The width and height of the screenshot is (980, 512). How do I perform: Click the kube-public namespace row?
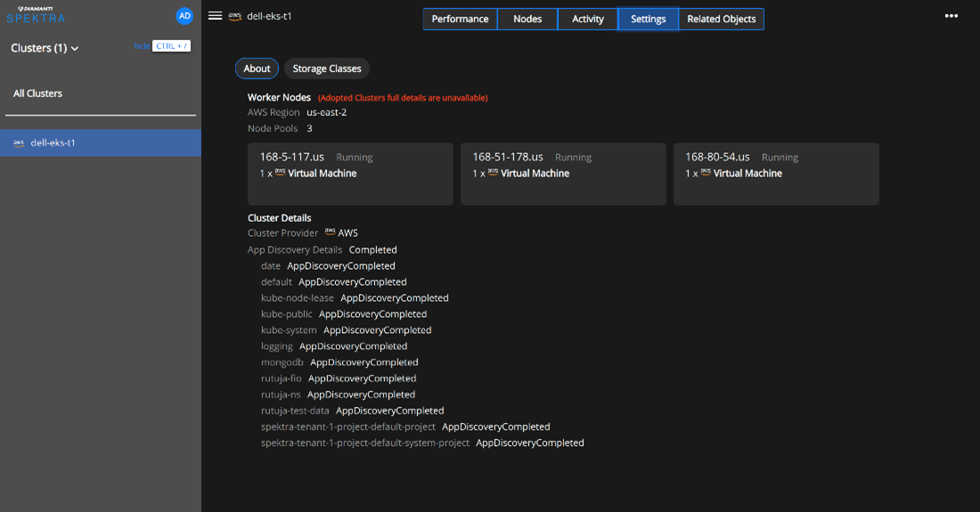click(x=344, y=314)
